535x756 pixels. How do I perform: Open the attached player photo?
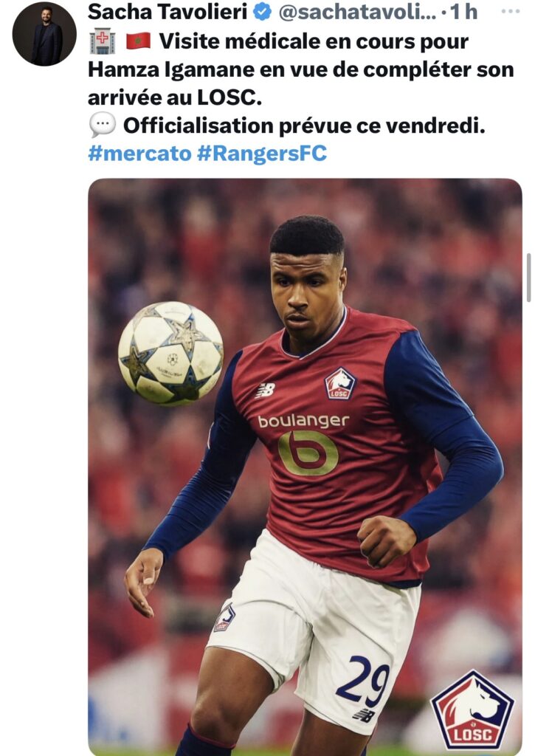click(305, 467)
